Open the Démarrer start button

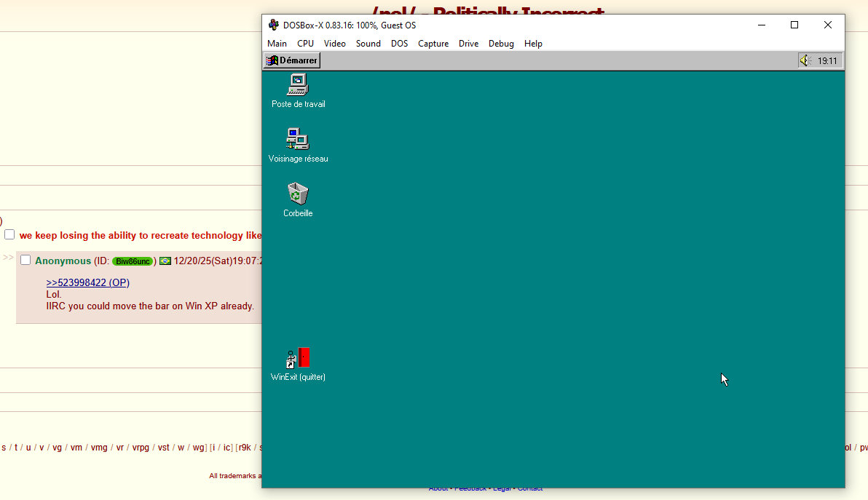[292, 60]
